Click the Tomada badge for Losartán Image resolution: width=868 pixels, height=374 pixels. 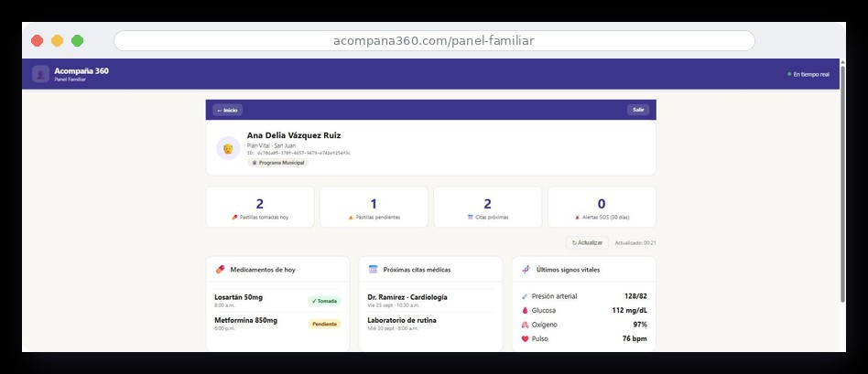(x=324, y=301)
